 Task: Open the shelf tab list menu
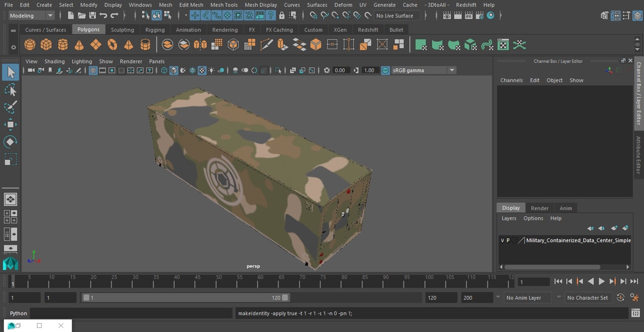tap(13, 30)
